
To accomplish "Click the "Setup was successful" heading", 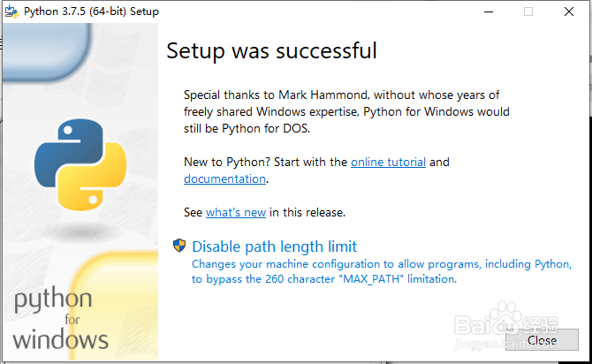I will [271, 50].
